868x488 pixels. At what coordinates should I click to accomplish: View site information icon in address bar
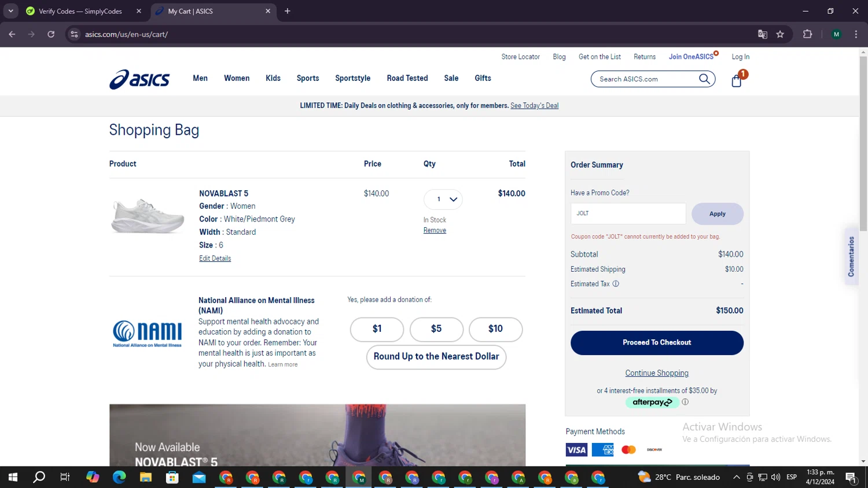pos(74,34)
